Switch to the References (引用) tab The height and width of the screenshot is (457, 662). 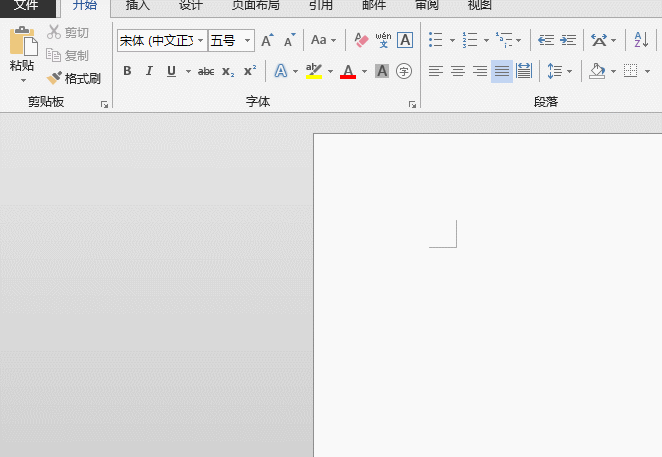pyautogui.click(x=321, y=5)
